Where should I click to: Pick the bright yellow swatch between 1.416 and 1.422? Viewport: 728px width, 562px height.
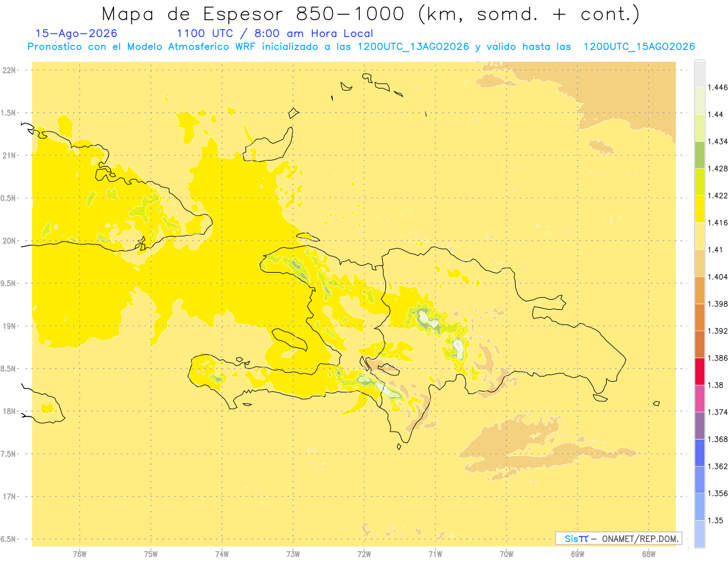coord(699,209)
